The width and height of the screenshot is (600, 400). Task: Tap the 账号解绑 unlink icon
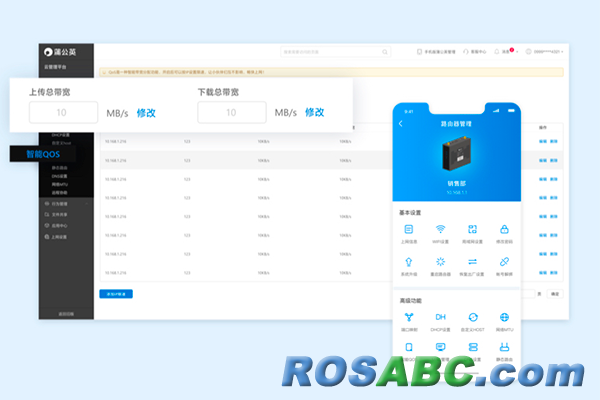point(504,262)
